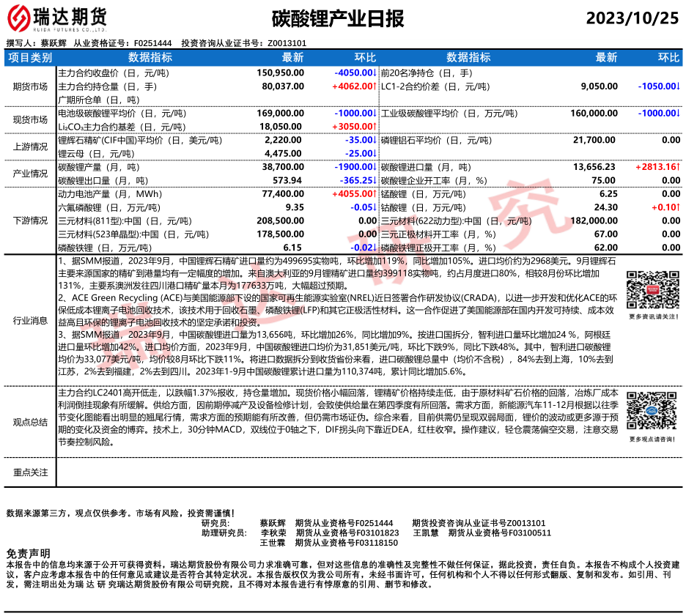Click the report date 2023/10/25
The width and height of the screenshot is (686, 616).
coord(632,17)
